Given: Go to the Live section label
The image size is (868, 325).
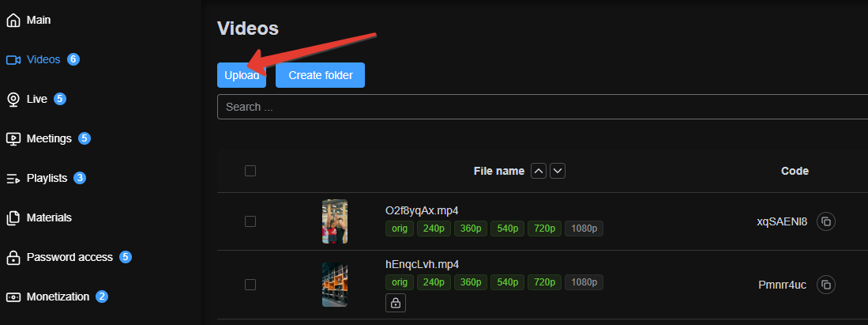Looking at the screenshot, I should (36, 99).
